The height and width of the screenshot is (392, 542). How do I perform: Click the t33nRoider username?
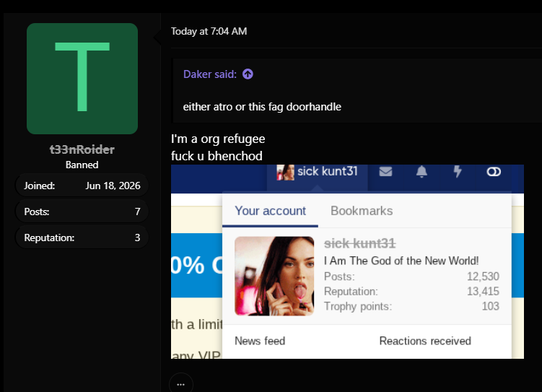pos(82,149)
